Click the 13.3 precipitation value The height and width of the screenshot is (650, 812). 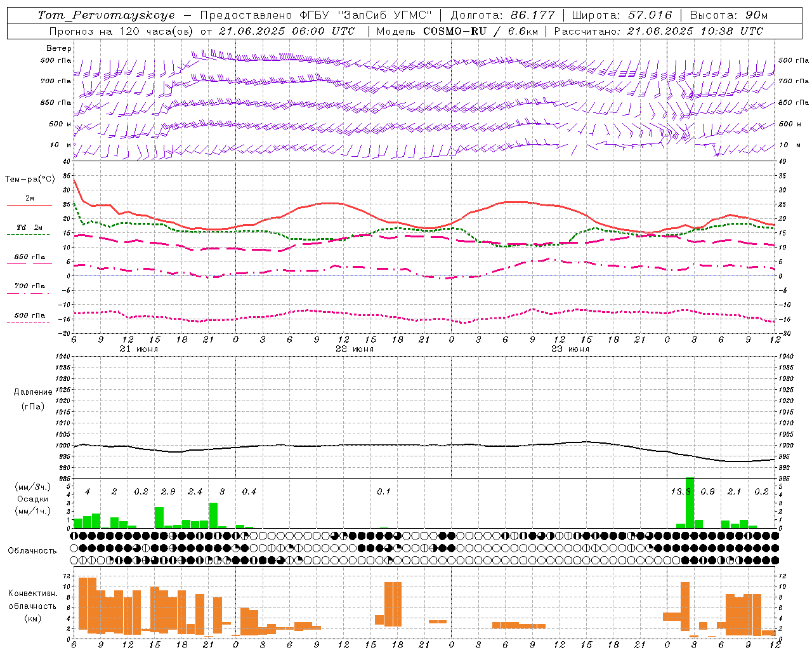[680, 492]
